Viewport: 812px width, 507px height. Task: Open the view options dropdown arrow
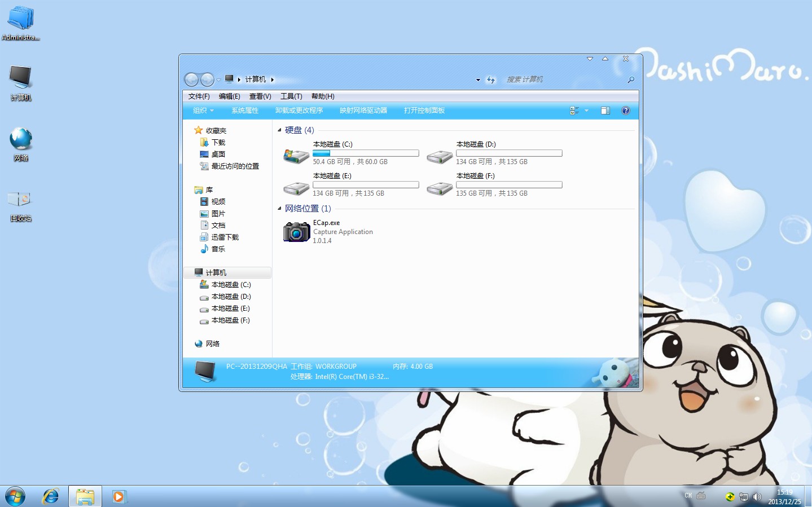pos(586,111)
